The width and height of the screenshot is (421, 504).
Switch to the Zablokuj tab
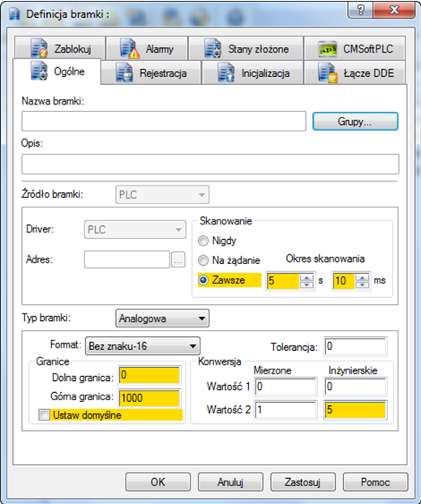(60, 49)
